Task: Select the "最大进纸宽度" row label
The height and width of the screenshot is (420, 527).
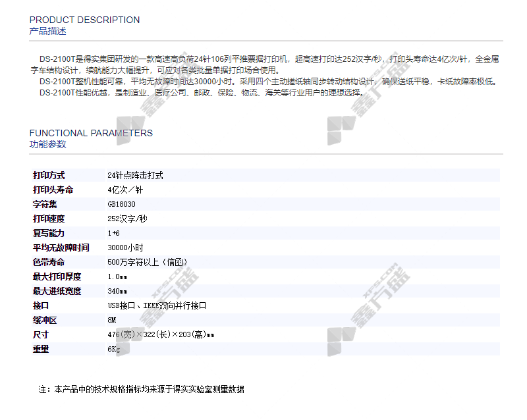Action: (x=57, y=291)
